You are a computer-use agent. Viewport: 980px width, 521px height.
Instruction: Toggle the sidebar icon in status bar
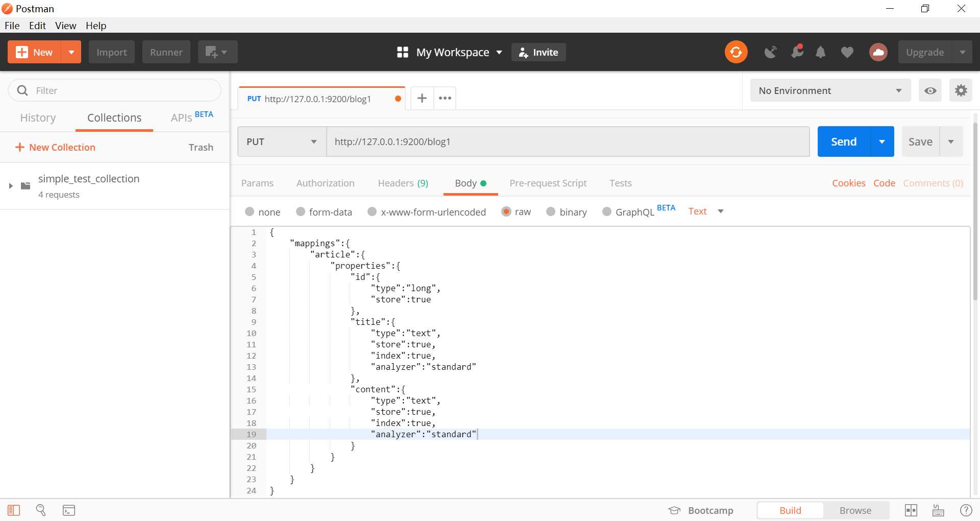(14, 510)
